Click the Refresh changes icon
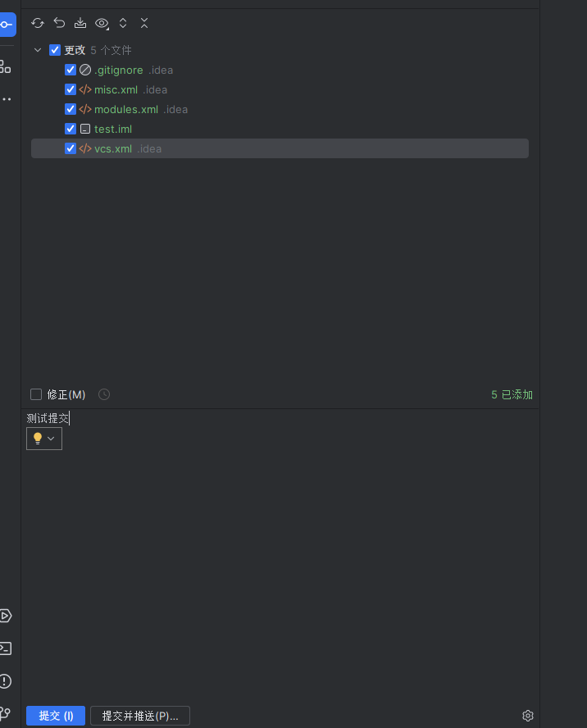The image size is (587, 728). click(x=38, y=23)
